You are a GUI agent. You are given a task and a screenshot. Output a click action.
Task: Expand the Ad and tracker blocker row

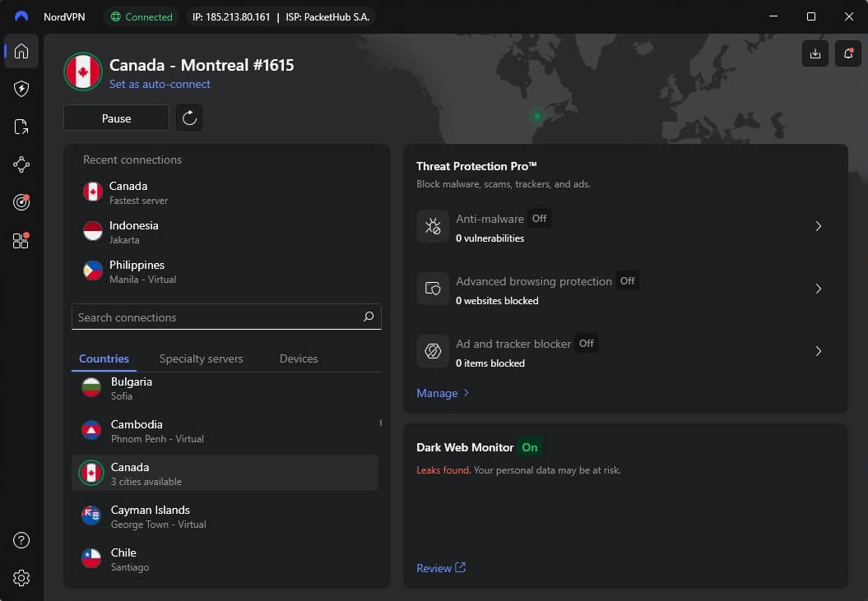tap(818, 351)
